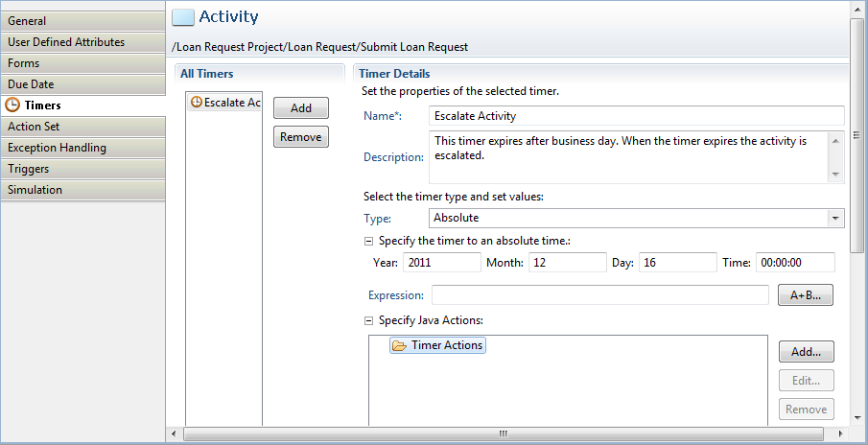This screenshot has height=445, width=868.
Task: Click the Timer Actions folder icon
Action: coord(399,345)
